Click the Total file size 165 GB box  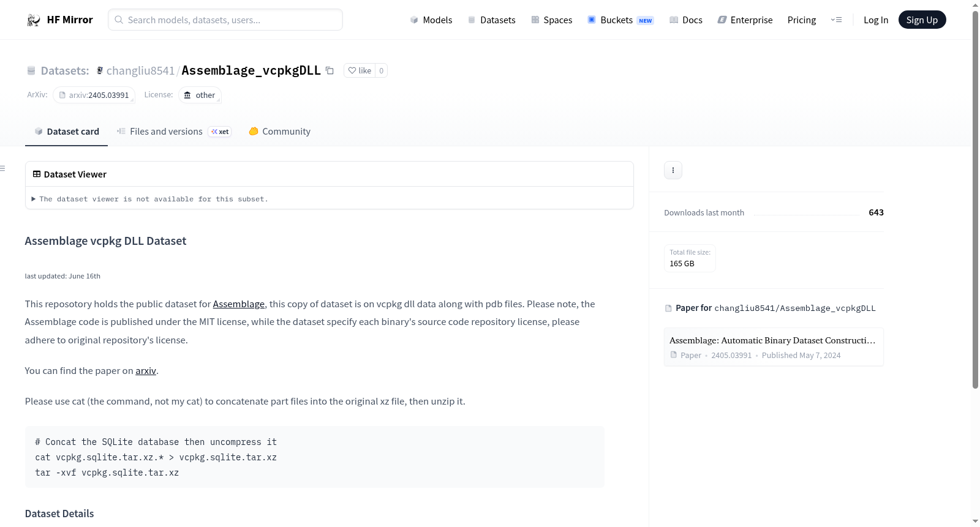(690, 258)
